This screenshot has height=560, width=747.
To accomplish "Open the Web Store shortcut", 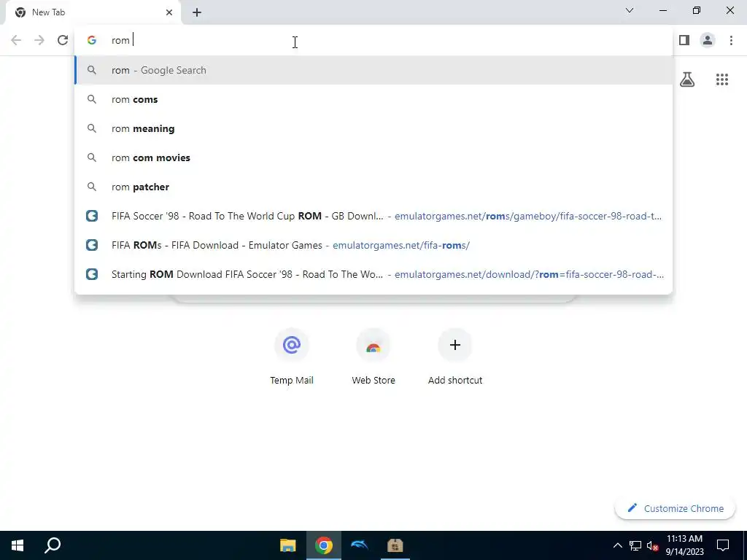I will click(x=373, y=356).
